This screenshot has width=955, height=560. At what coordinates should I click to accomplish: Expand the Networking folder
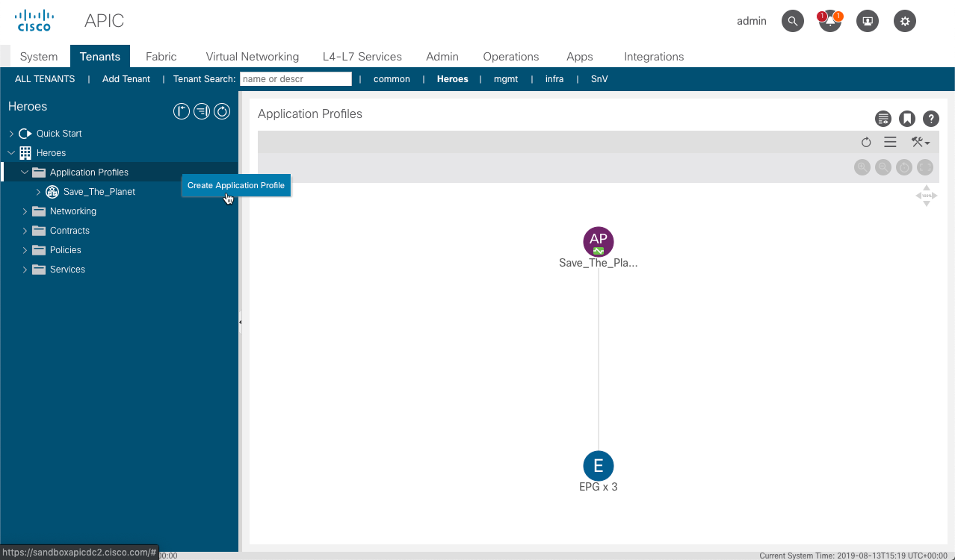click(x=25, y=211)
